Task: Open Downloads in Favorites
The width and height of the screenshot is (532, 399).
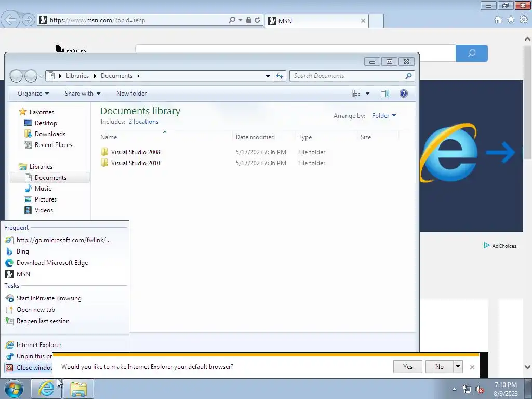Action: (50, 134)
